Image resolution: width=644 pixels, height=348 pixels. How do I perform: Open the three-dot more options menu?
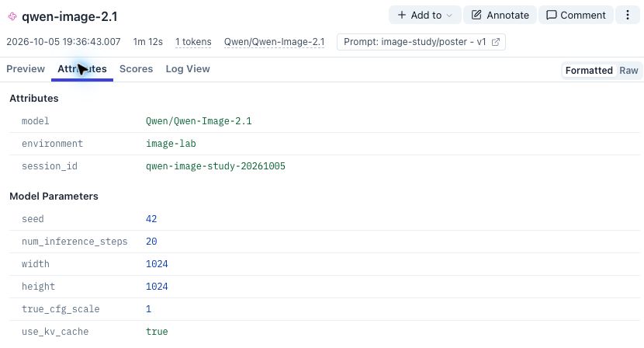[627, 16]
